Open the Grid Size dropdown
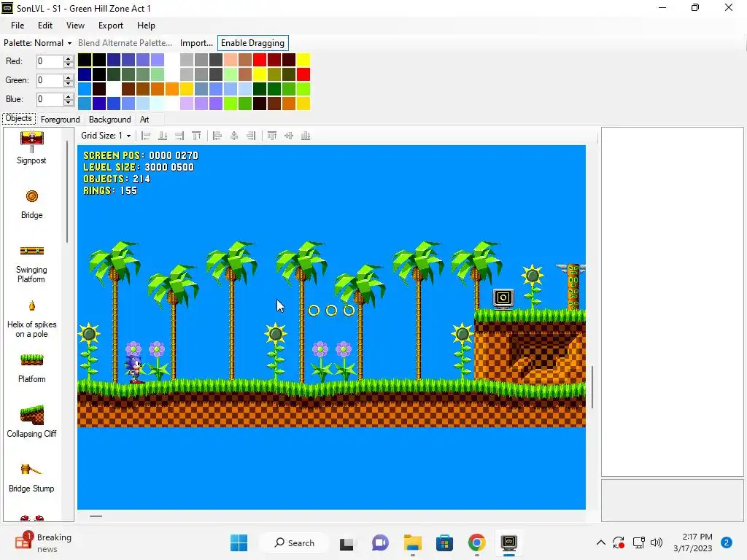Screen dimensions: 747x560 pyautogui.click(x=106, y=136)
